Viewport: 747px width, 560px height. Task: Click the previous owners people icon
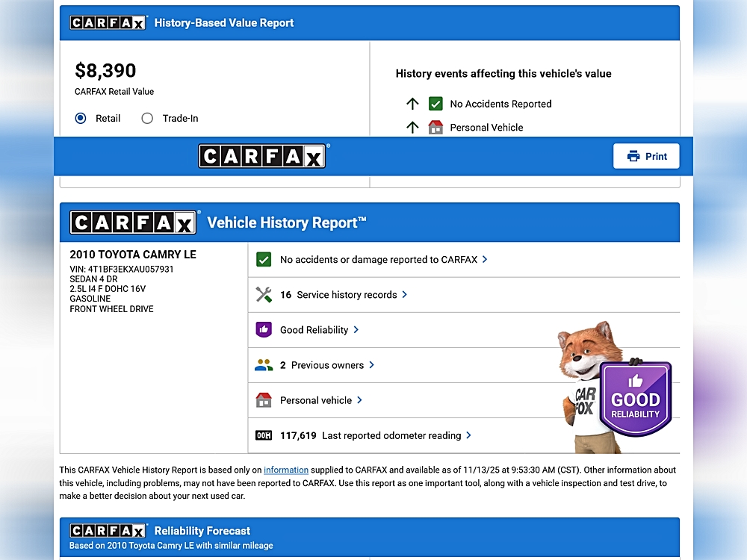(x=264, y=365)
